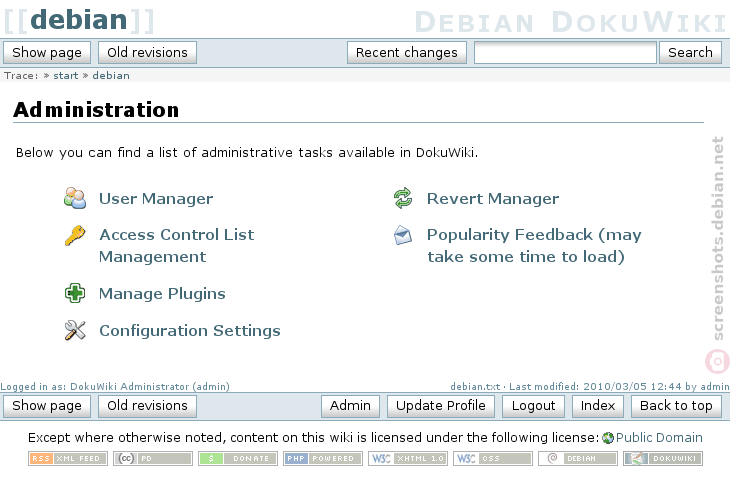Click the CC PD license badge

[x=153, y=459]
